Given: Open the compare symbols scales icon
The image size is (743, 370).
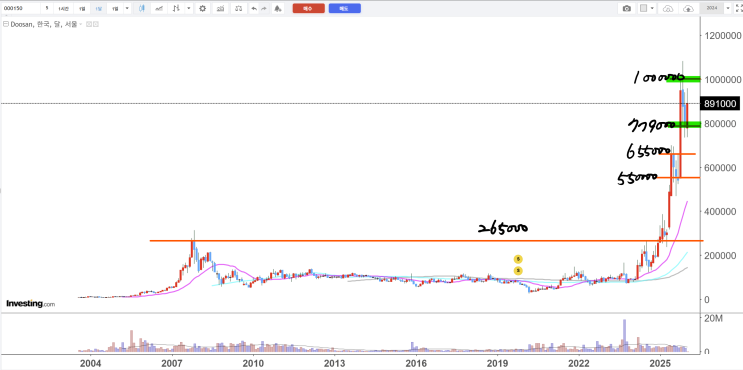Looking at the screenshot, I should (239, 9).
